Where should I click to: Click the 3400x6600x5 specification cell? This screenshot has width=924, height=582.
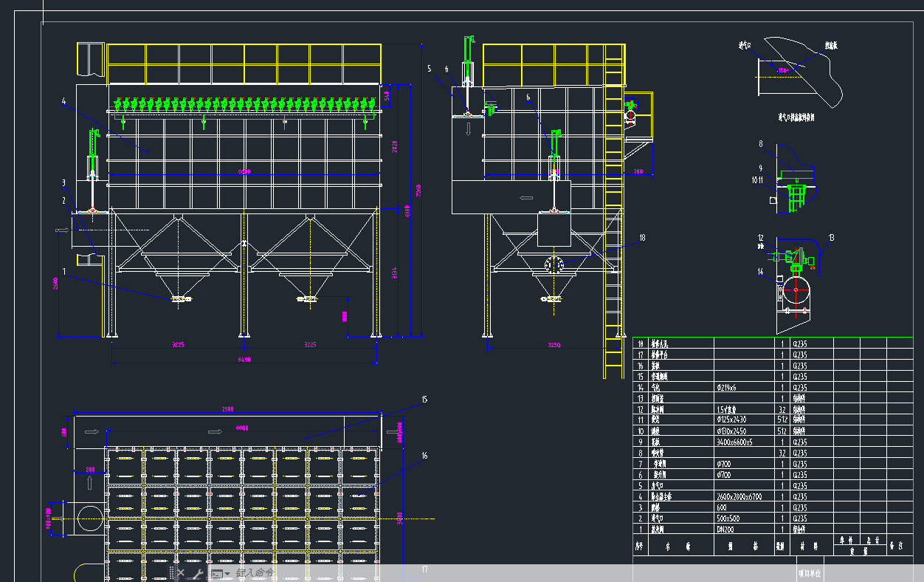[x=744, y=442]
